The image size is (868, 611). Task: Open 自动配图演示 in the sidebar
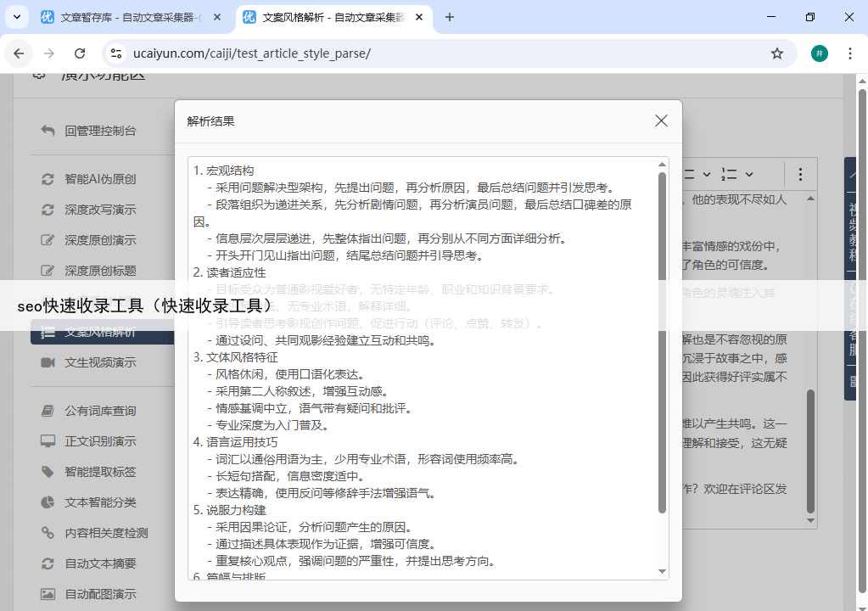click(100, 594)
